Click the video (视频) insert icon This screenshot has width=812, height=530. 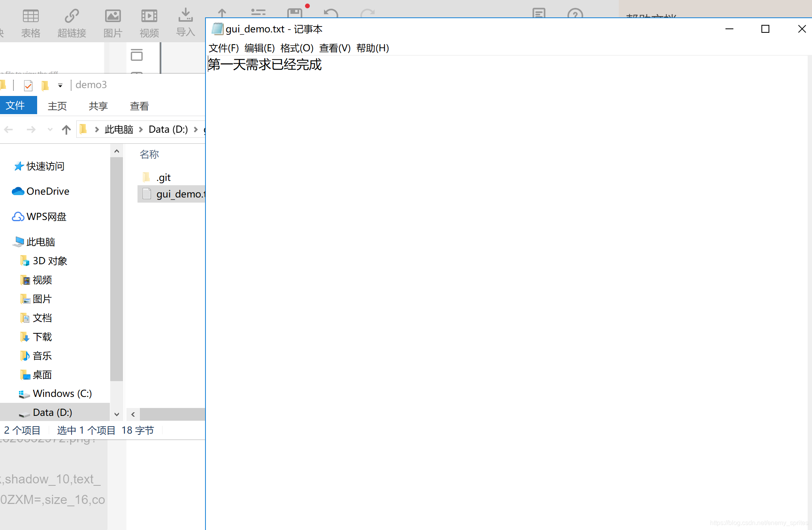(x=149, y=17)
